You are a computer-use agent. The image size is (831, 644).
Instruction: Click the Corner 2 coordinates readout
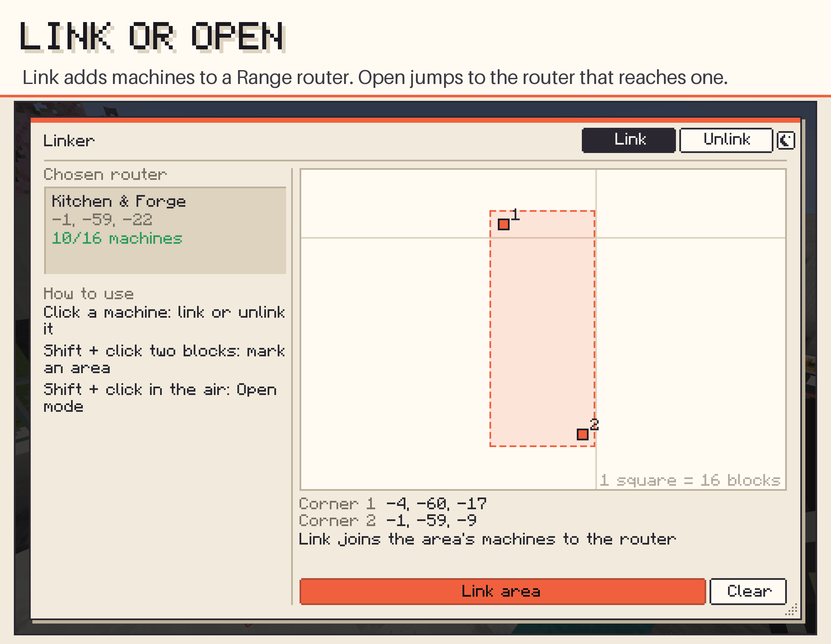coord(388,520)
